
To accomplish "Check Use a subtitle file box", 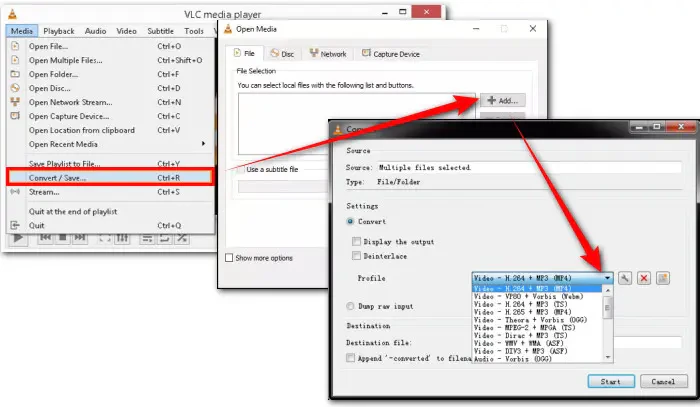I will click(x=241, y=170).
